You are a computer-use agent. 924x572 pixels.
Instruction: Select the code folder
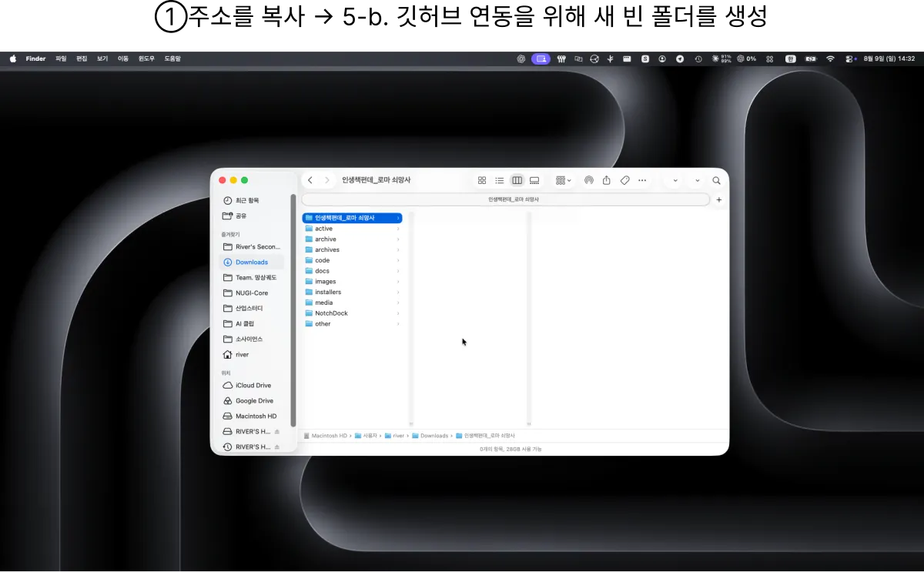tap(352, 260)
